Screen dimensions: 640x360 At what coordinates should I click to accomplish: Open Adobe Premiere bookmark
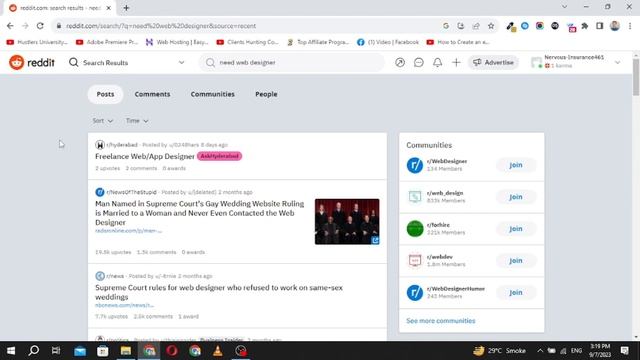coord(107,42)
